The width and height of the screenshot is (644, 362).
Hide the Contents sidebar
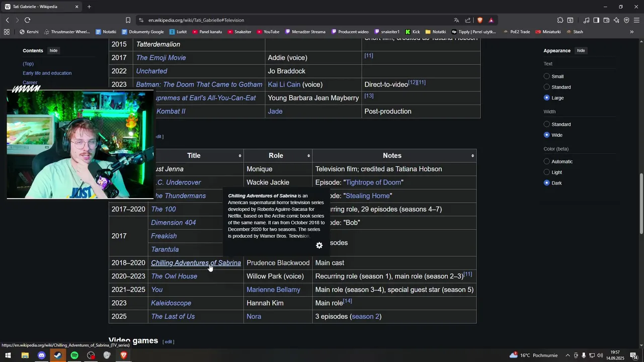[53, 51]
